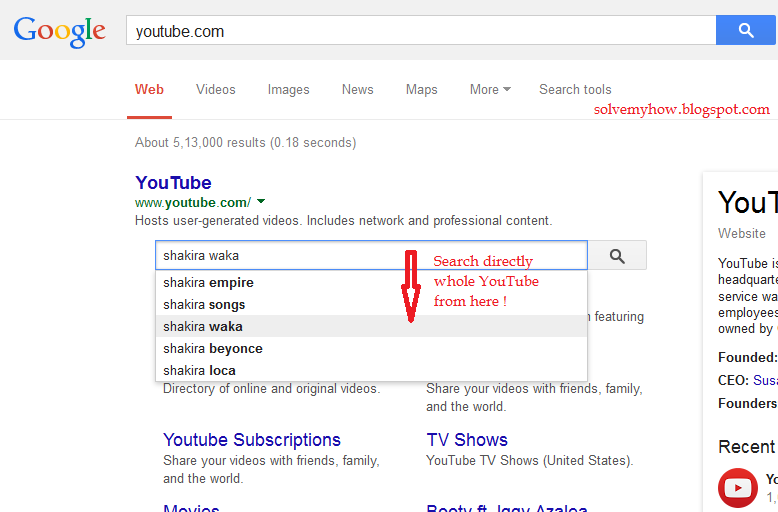The image size is (778, 512).
Task: Open Search tools options
Action: click(x=575, y=89)
